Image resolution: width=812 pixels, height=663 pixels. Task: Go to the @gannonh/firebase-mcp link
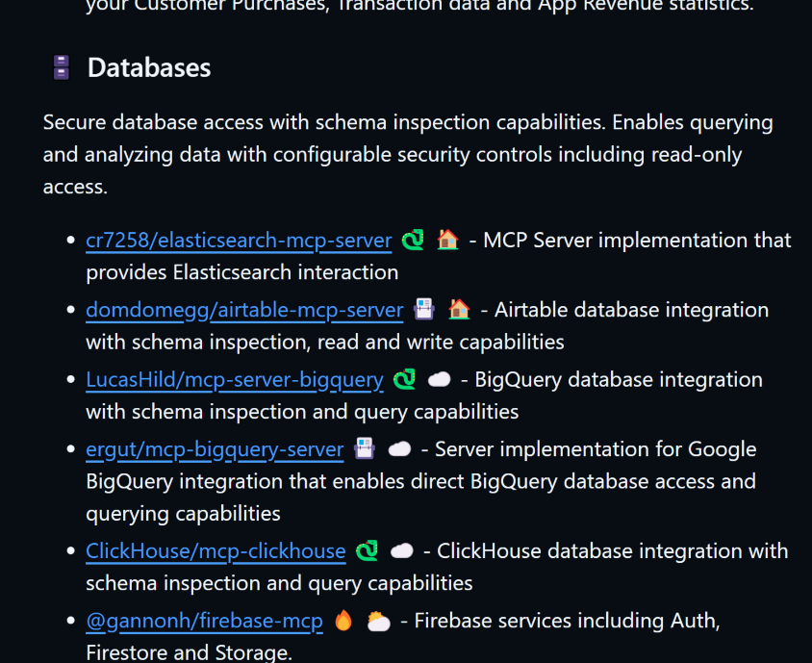[x=204, y=622]
